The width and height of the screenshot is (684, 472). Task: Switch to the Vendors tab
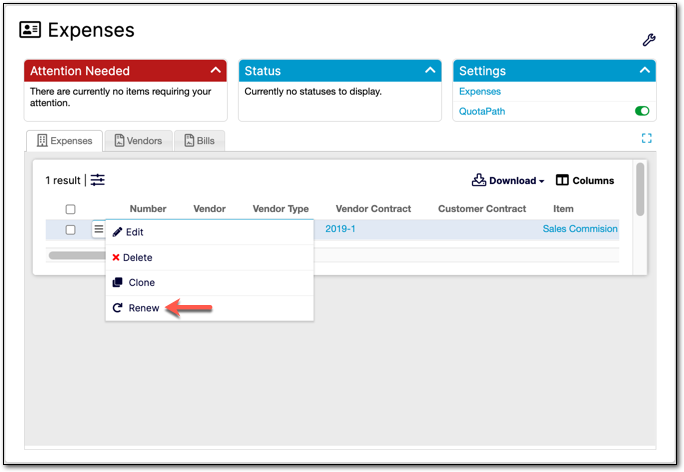[138, 140]
